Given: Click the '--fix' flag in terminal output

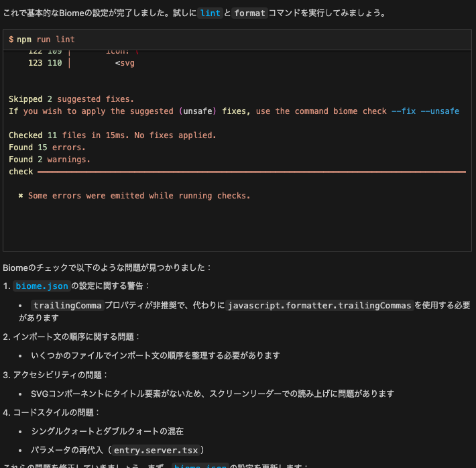Looking at the screenshot, I should [x=404, y=111].
